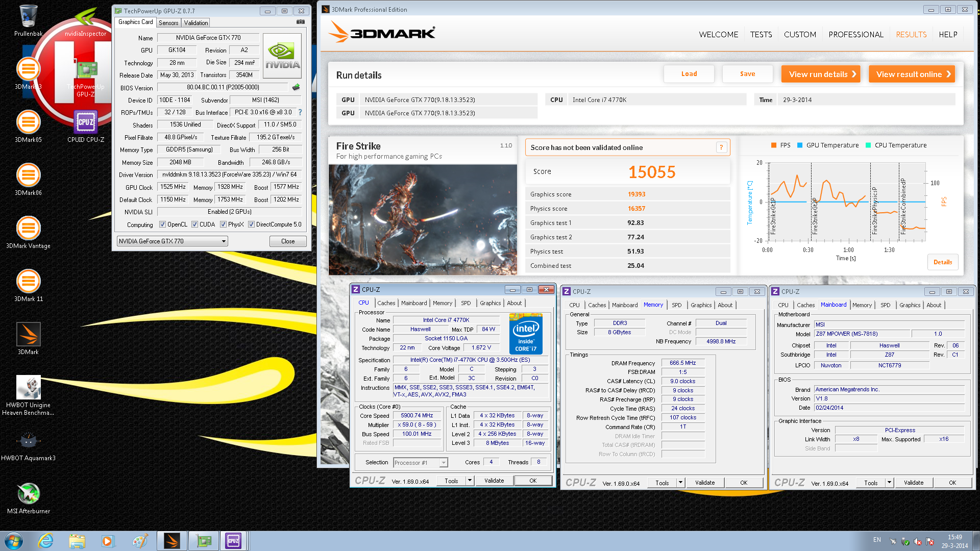Launch 3DMark 11 desktop shortcut
This screenshot has height=551, width=980.
pyautogui.click(x=28, y=286)
